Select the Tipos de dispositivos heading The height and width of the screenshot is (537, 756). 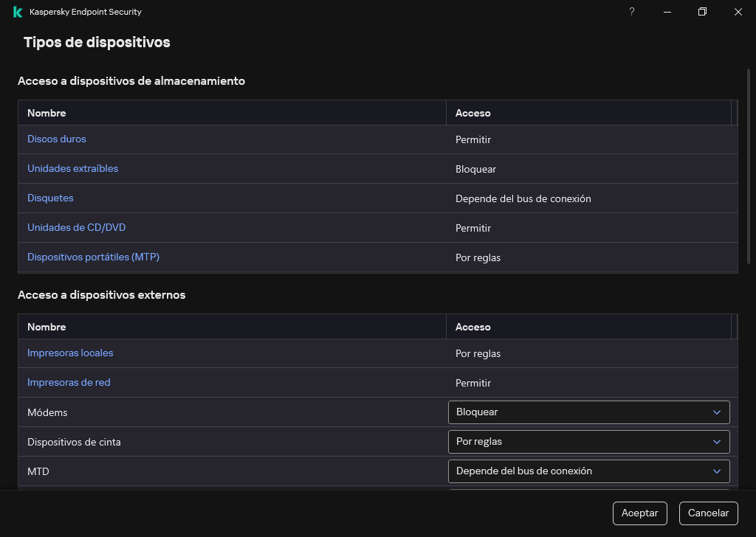(x=97, y=43)
